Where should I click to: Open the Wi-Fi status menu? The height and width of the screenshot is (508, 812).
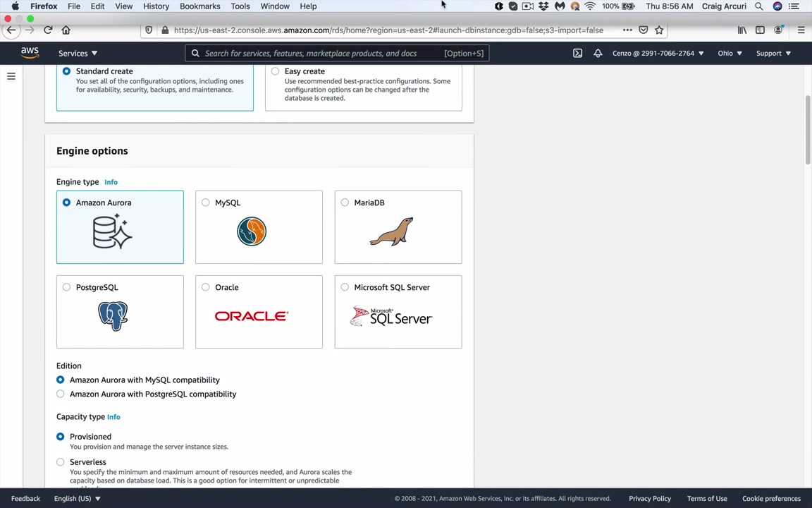pyautogui.click(x=590, y=6)
